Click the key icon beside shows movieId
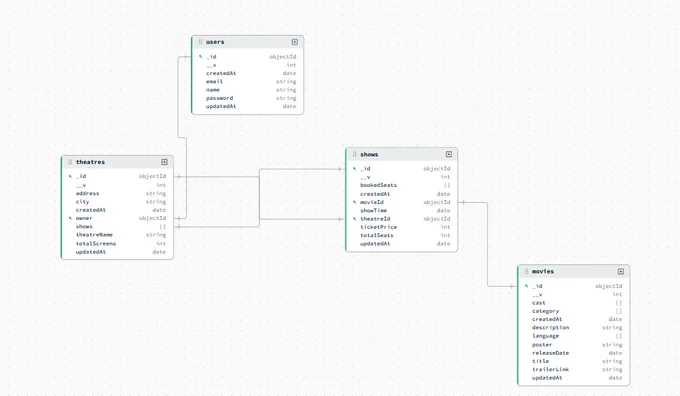680x396 pixels. [x=354, y=202]
